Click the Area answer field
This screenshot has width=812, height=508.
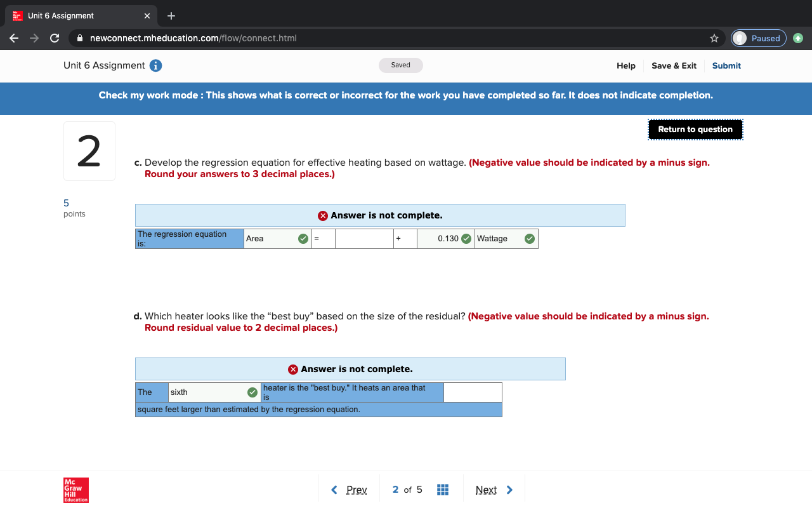click(x=277, y=239)
